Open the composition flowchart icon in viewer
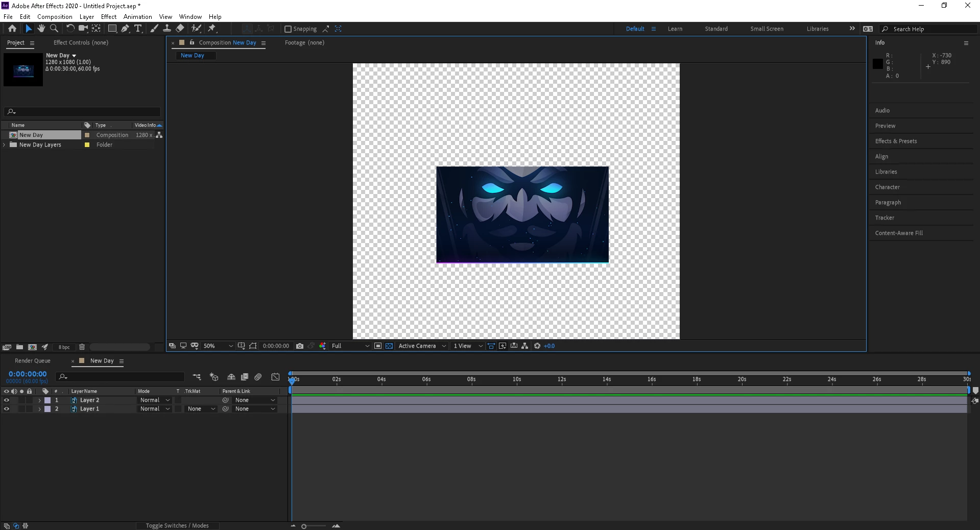 (x=525, y=346)
